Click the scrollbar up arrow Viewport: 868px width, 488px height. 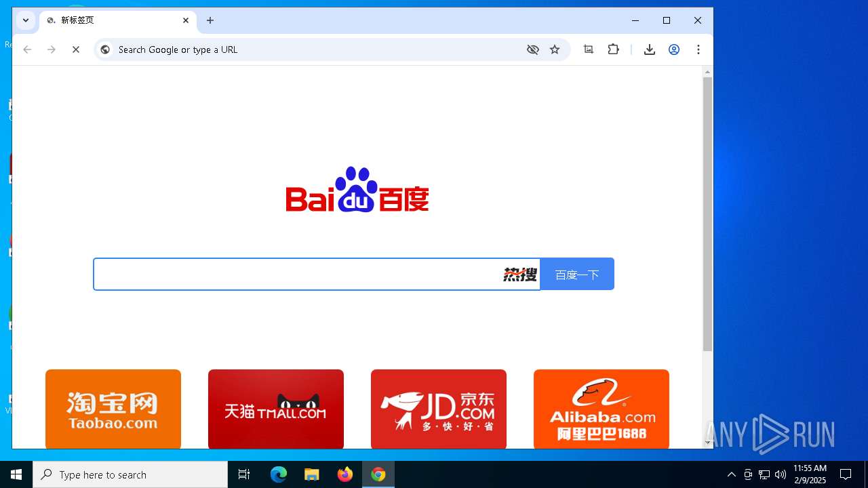coord(707,71)
